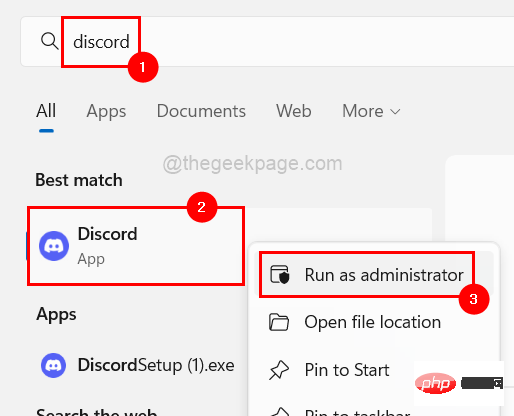Image resolution: width=514 pixels, height=416 pixels.
Task: Select the Web tab
Action: click(294, 111)
